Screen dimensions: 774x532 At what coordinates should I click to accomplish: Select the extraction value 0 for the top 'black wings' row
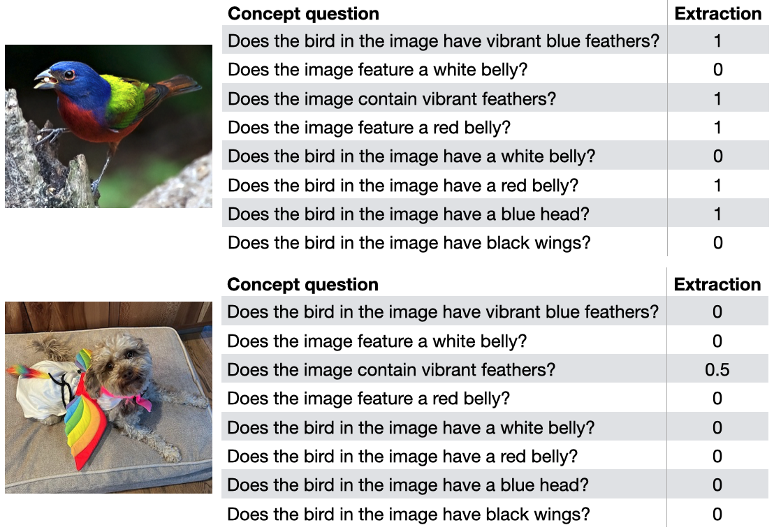pyautogui.click(x=717, y=243)
